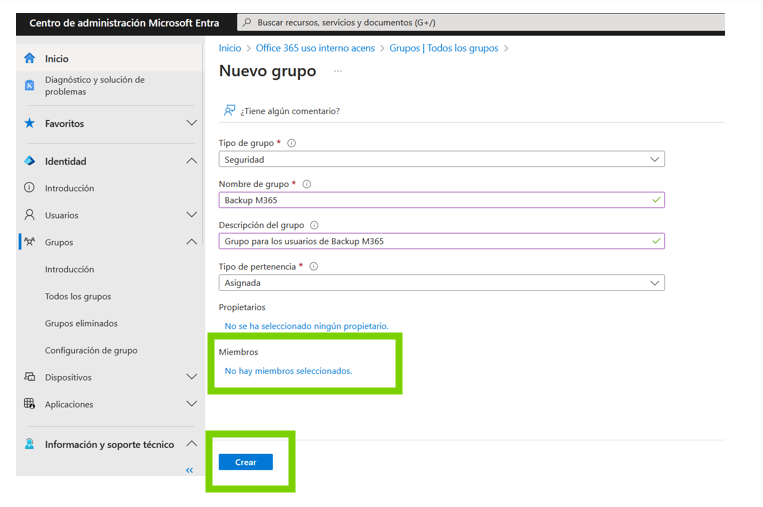The width and height of the screenshot is (763, 507).
Task: Collapse the Identidad section chevron
Action: point(192,161)
